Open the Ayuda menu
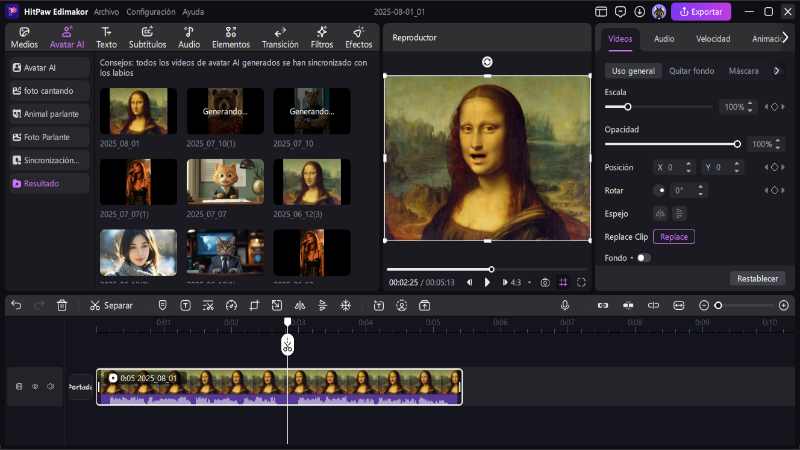The image size is (800, 450). click(193, 12)
